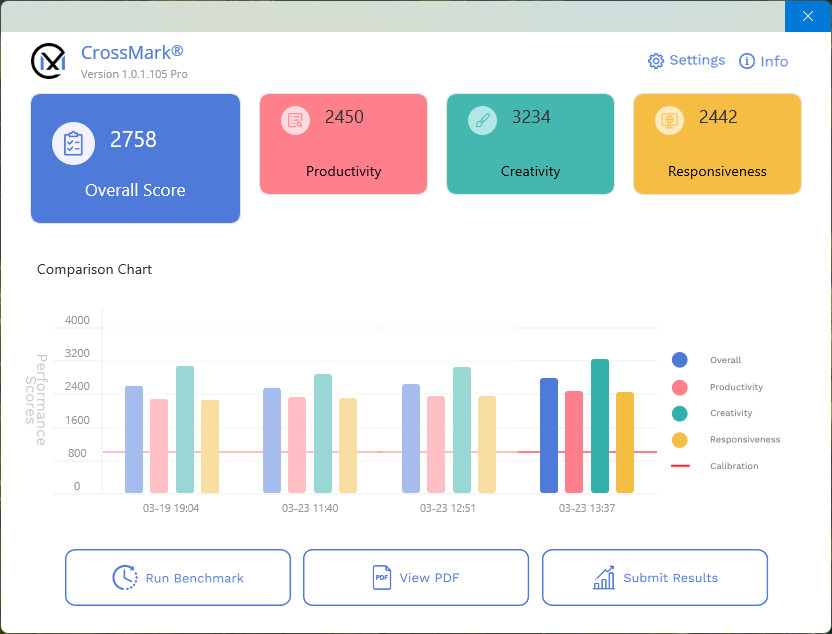The width and height of the screenshot is (832, 634).
Task: Open the View PDF button
Action: point(415,578)
